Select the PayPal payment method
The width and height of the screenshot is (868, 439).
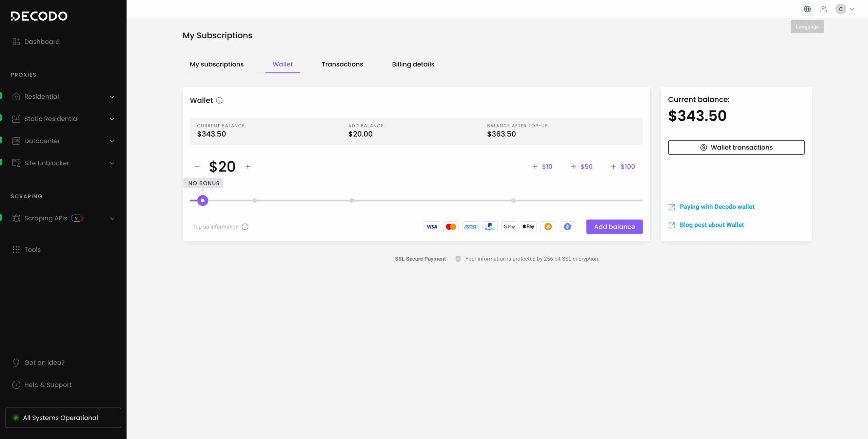490,226
